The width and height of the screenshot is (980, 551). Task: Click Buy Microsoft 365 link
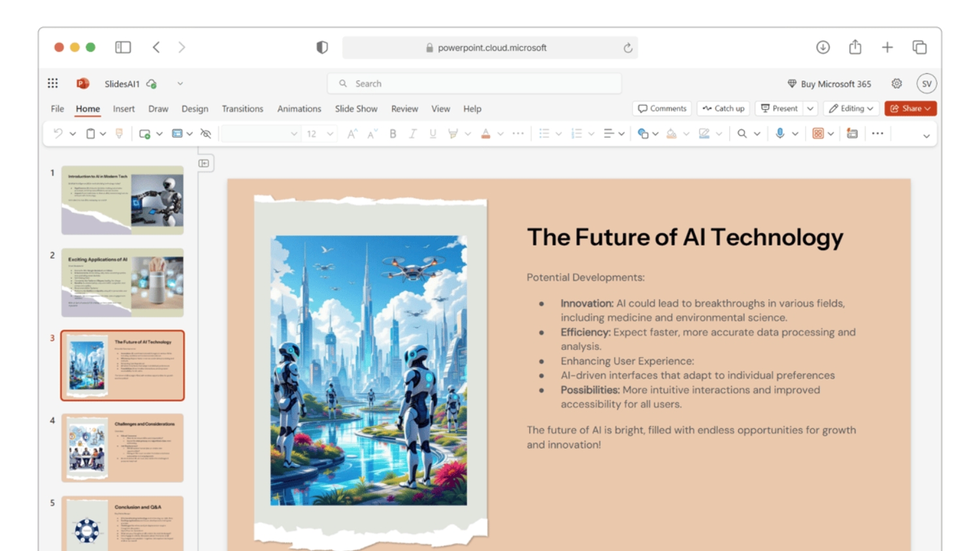tap(829, 84)
